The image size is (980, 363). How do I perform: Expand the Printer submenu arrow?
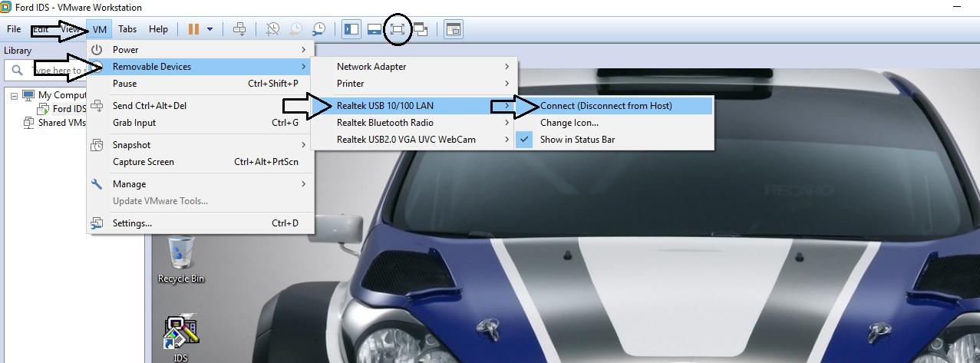tap(506, 84)
